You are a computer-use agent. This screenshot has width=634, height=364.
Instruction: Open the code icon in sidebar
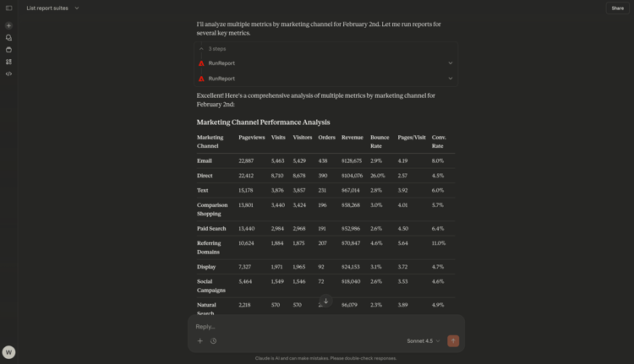pos(9,74)
